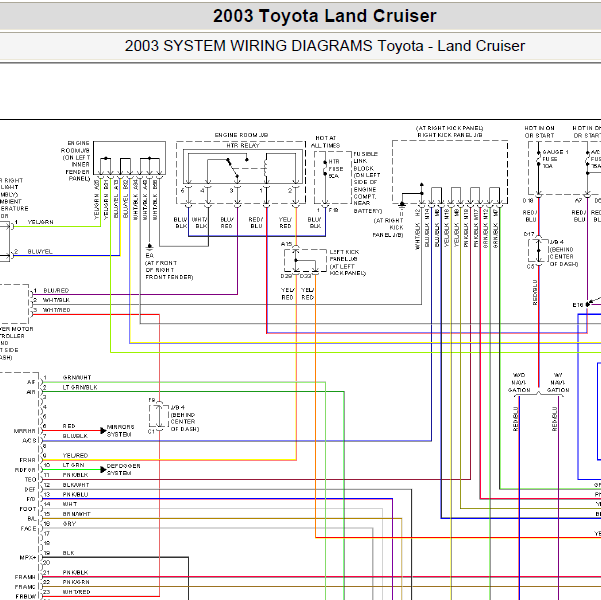Select the 'MIRRORS SYSTEM' reference

[x=120, y=431]
